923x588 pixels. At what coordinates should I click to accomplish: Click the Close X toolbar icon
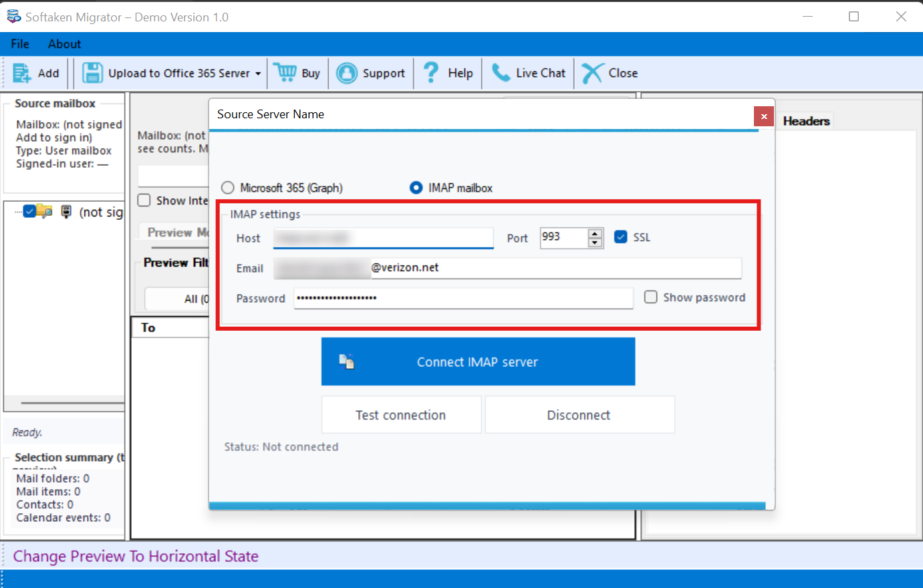point(592,73)
